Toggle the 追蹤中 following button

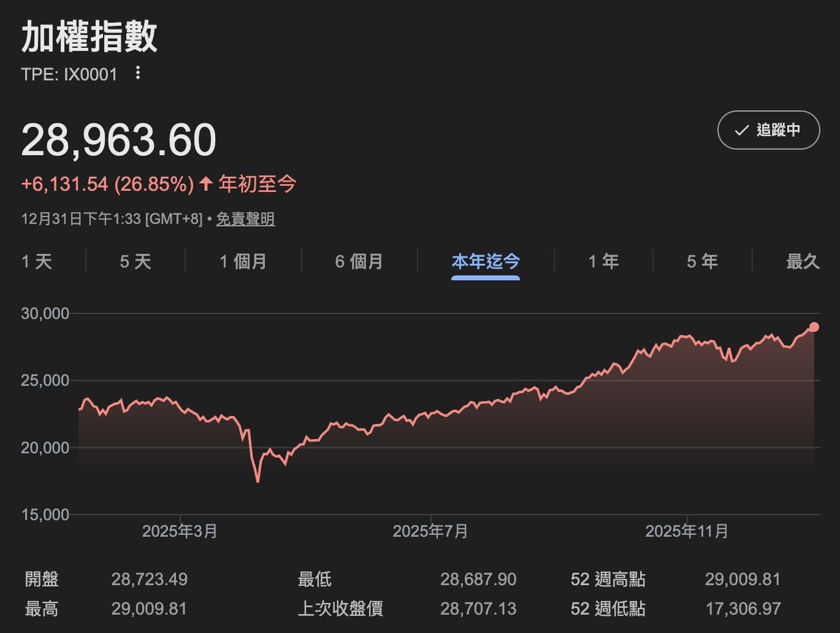[x=768, y=130]
